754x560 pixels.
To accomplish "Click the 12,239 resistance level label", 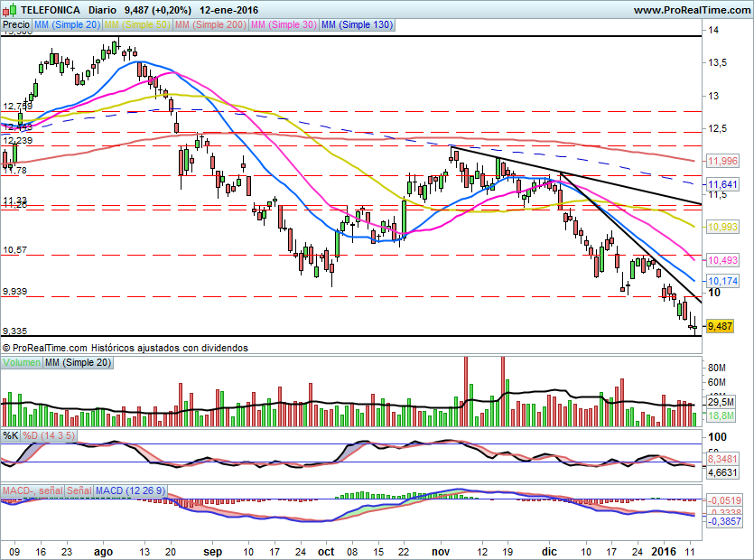I will [18, 141].
